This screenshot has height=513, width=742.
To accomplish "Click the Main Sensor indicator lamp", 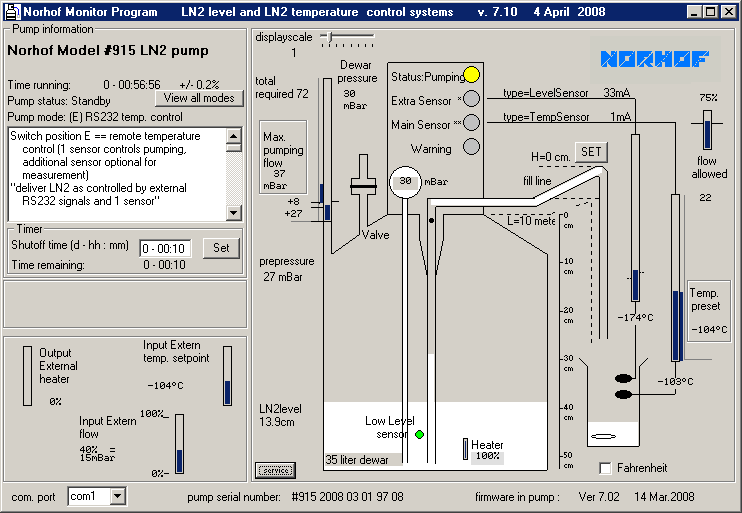I will [x=471, y=123].
